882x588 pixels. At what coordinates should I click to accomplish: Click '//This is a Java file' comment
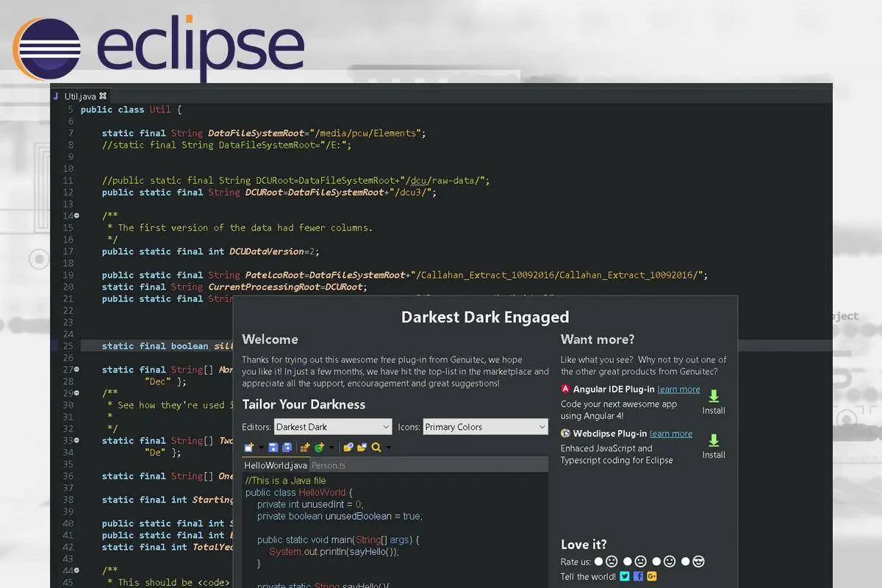pyautogui.click(x=285, y=481)
